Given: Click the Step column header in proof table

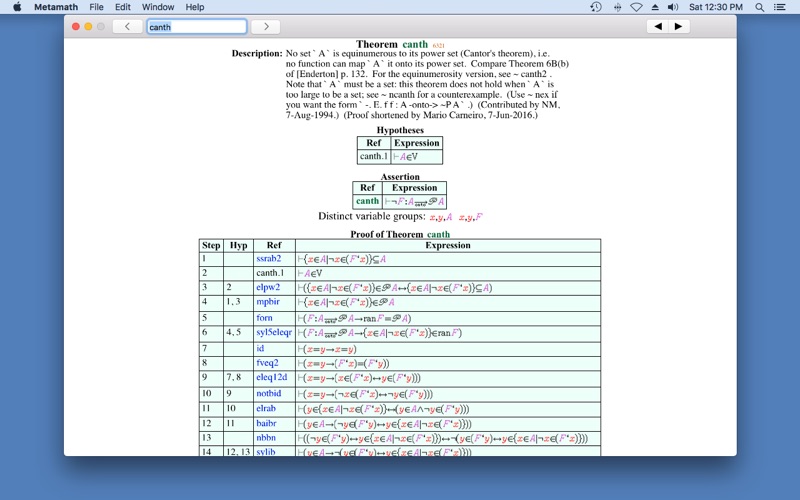Looking at the screenshot, I should (211, 245).
